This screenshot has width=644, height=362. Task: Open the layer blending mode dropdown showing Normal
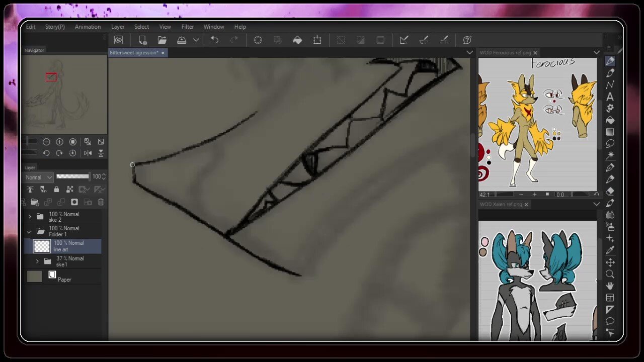pos(38,177)
